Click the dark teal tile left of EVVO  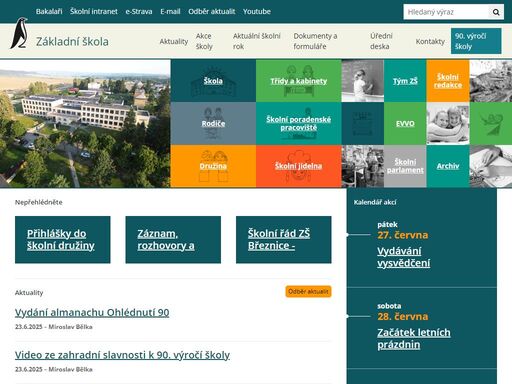(363, 123)
